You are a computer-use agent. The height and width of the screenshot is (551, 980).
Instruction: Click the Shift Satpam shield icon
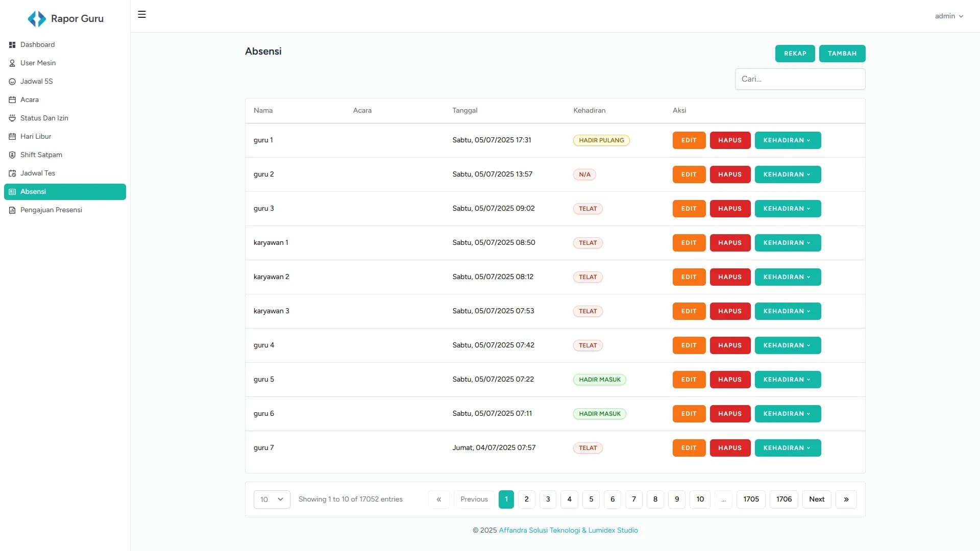[x=12, y=155]
